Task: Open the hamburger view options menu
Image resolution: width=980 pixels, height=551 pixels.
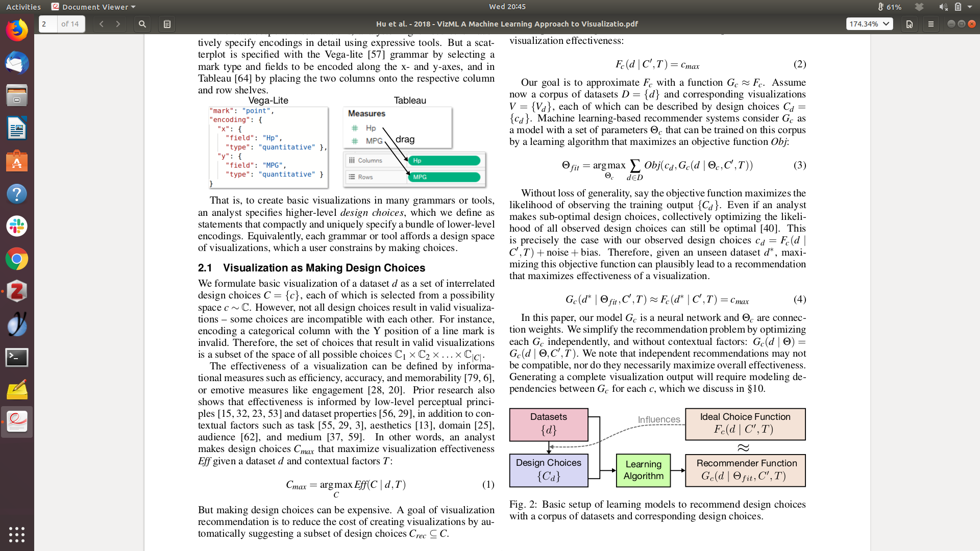Action: tap(930, 24)
